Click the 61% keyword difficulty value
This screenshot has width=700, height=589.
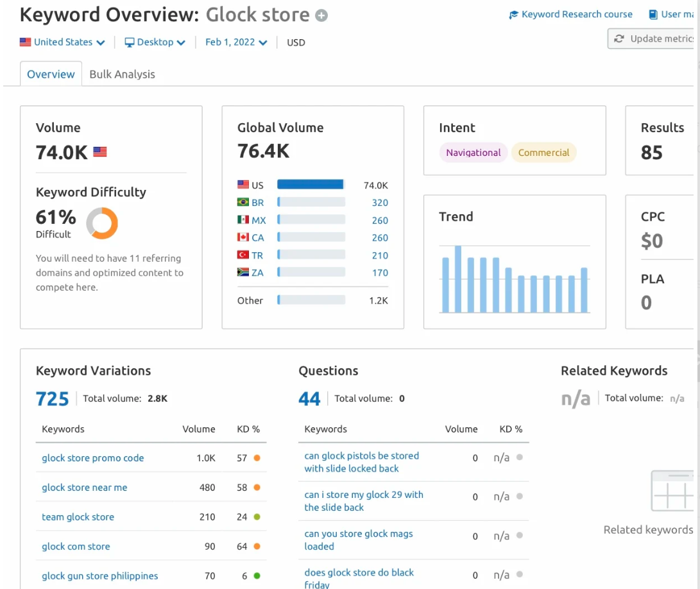coord(56,218)
